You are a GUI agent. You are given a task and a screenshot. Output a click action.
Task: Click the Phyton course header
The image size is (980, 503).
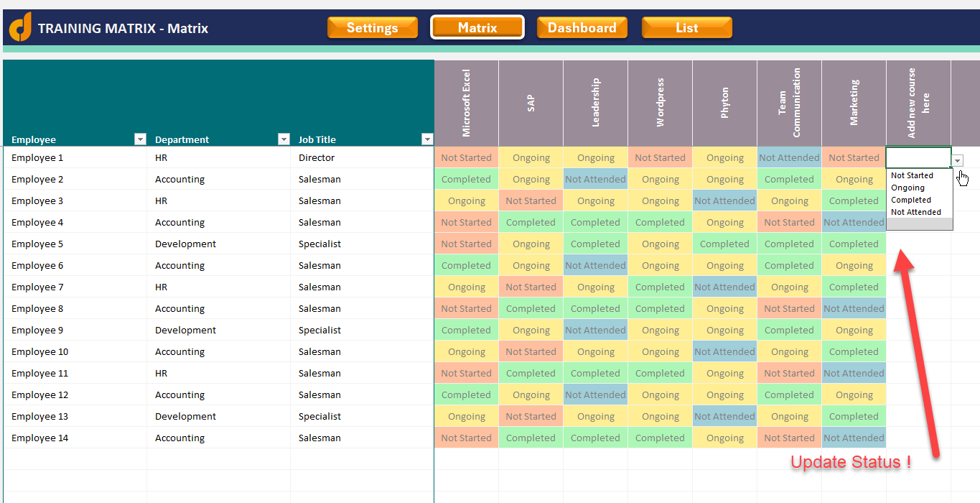725,103
